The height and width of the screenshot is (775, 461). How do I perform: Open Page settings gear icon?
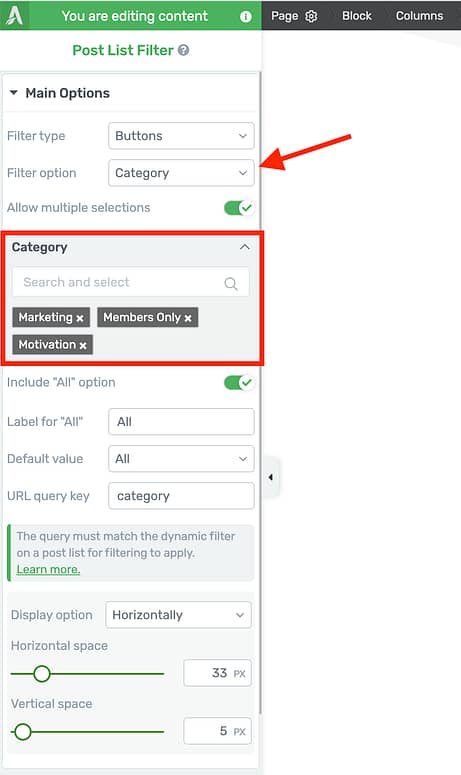click(311, 16)
